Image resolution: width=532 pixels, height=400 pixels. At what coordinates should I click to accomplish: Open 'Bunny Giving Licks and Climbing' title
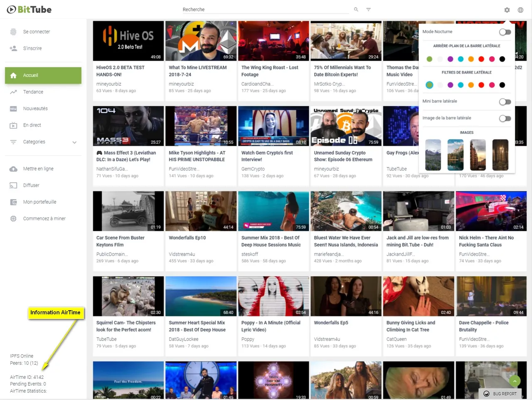[411, 326]
